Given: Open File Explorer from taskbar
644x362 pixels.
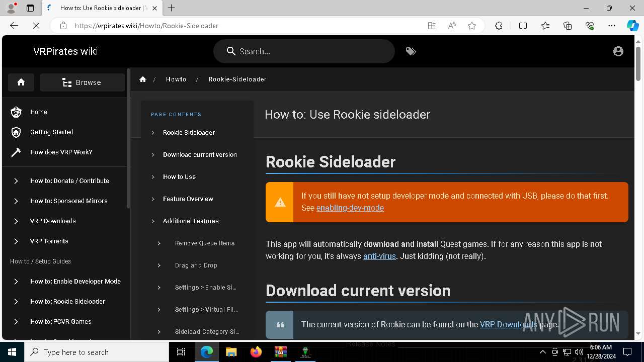Looking at the screenshot, I should [x=231, y=352].
